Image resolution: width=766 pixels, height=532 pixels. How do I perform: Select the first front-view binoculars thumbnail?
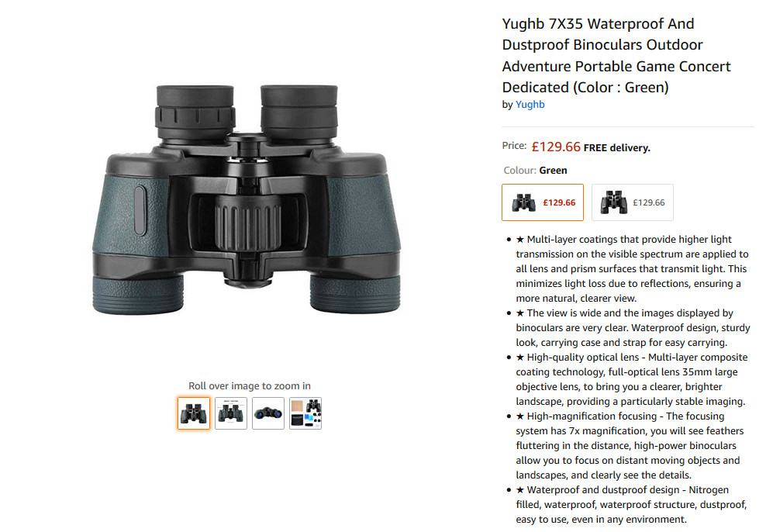pos(194,413)
